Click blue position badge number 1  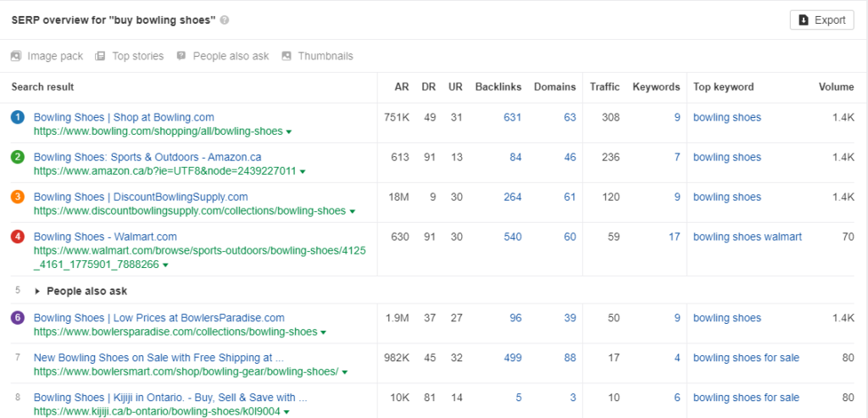tap(18, 117)
